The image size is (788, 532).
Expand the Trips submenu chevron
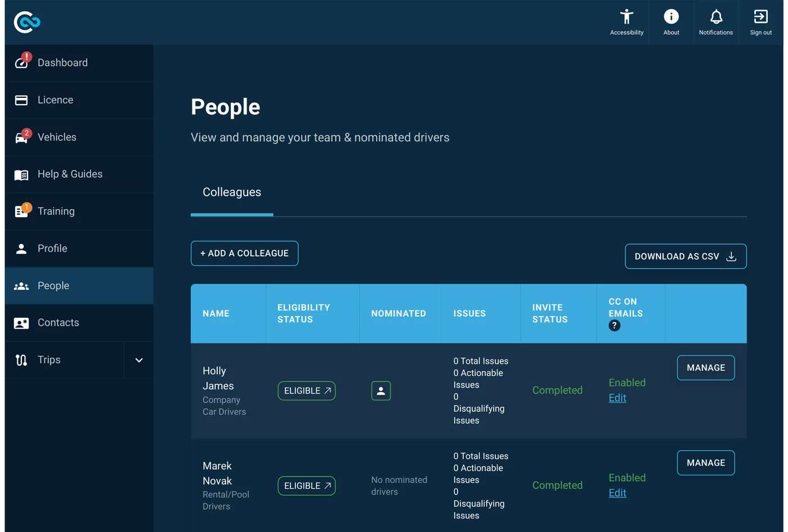coord(139,360)
